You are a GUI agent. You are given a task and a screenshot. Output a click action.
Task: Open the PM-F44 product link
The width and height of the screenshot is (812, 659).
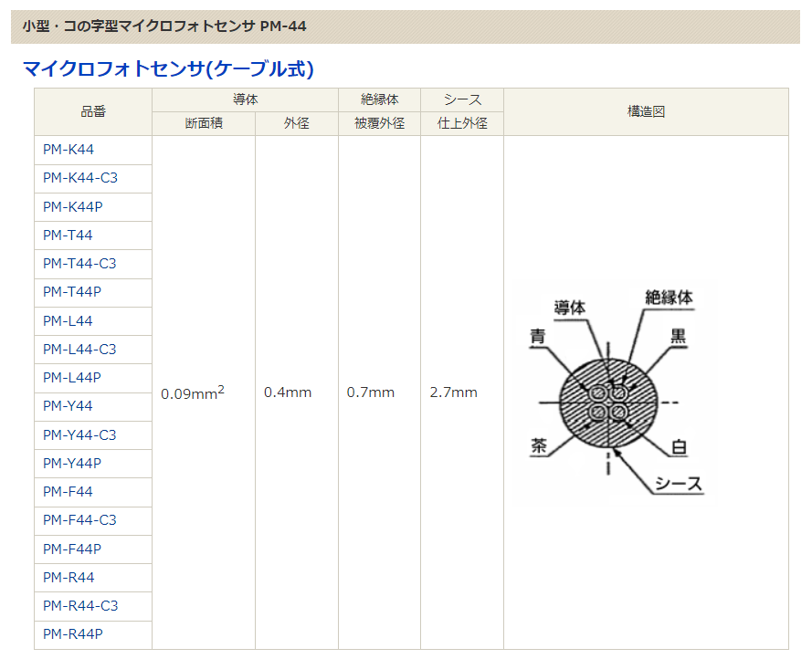click(68, 492)
